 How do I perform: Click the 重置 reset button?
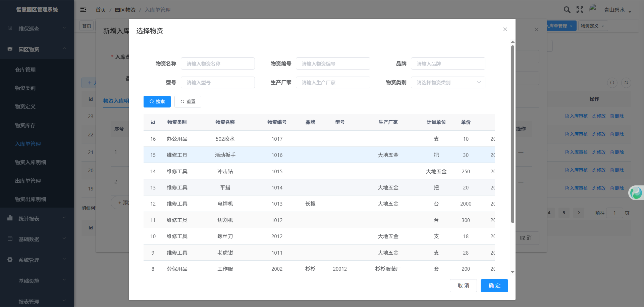[187, 101]
